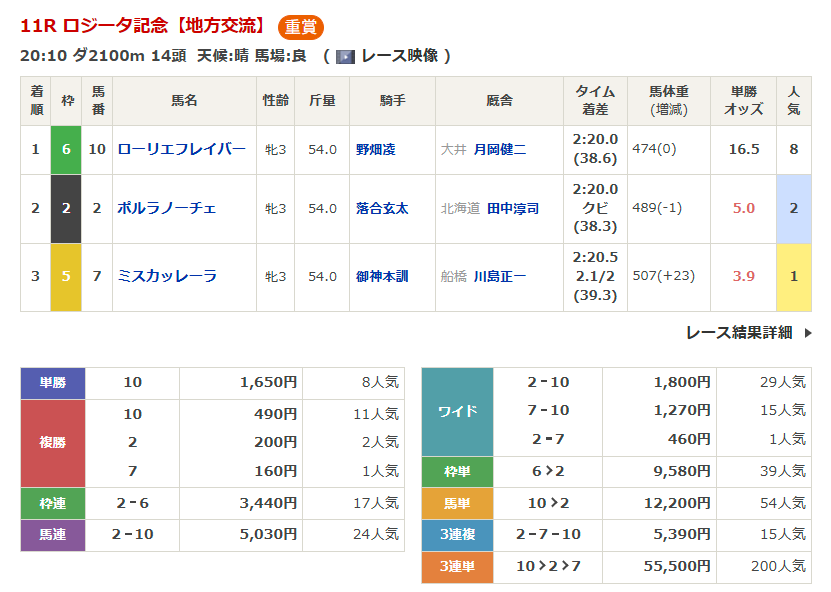Open horse ミスカッレーラ's profile
The width and height of the screenshot is (831, 592).
coord(167,276)
